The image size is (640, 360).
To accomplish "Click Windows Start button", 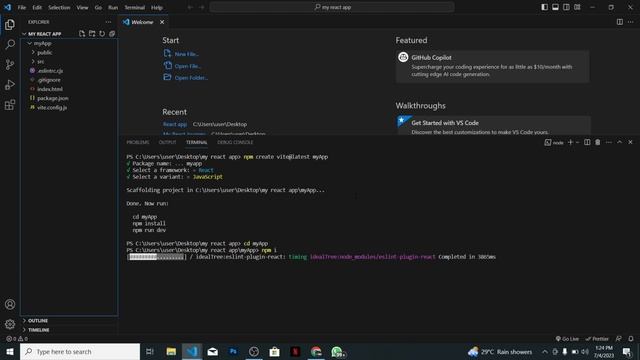I will (x=10, y=351).
